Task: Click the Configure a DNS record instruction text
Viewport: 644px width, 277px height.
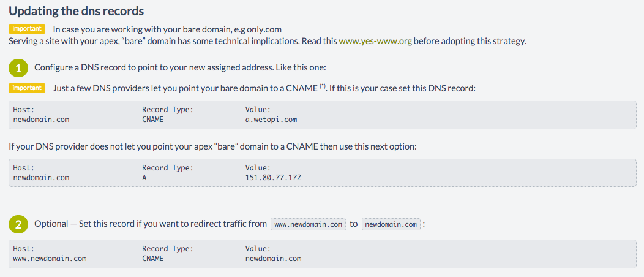Action: click(181, 67)
